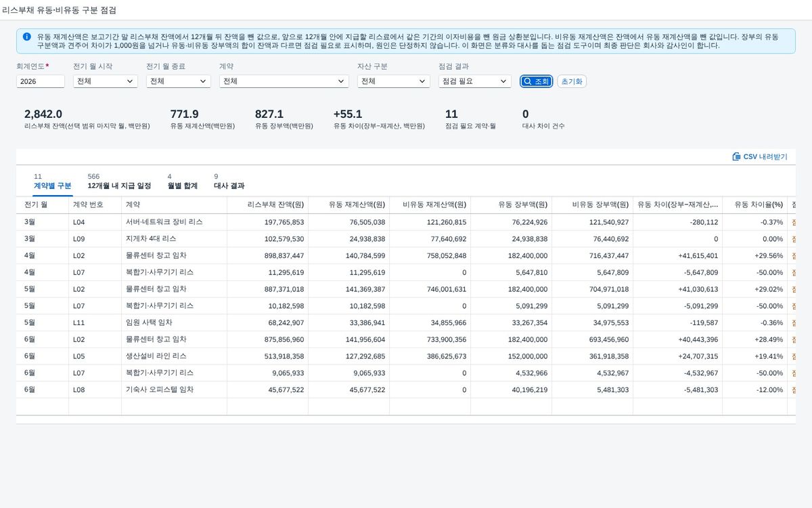Click the +55.1 유동 차이 summary value
This screenshot has height=508, width=812.
[x=348, y=114]
